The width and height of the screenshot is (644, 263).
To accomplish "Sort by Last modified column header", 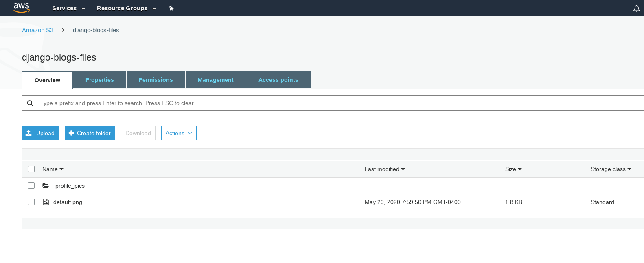I will point(385,169).
